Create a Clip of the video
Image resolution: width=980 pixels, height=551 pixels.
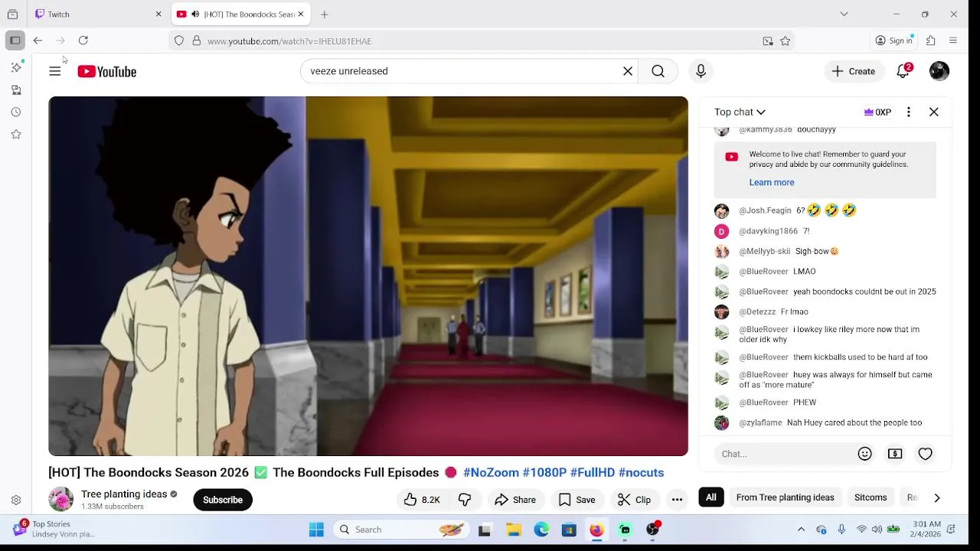[x=634, y=500]
